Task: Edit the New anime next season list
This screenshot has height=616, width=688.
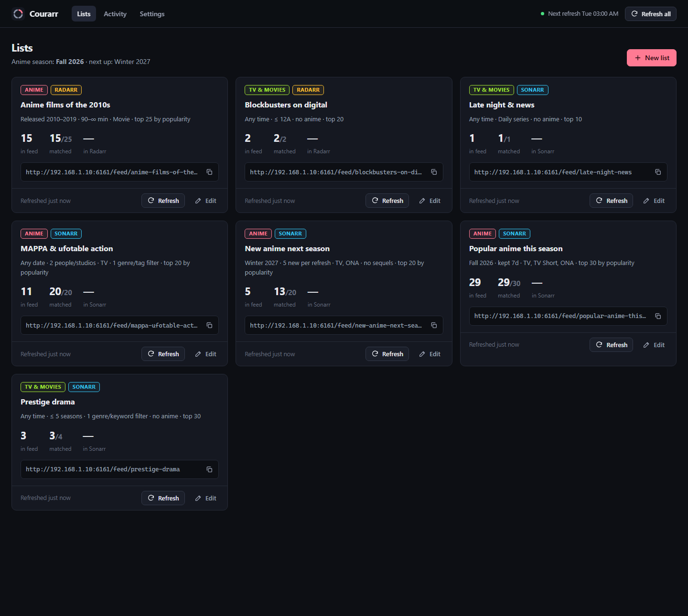Action: tap(430, 354)
